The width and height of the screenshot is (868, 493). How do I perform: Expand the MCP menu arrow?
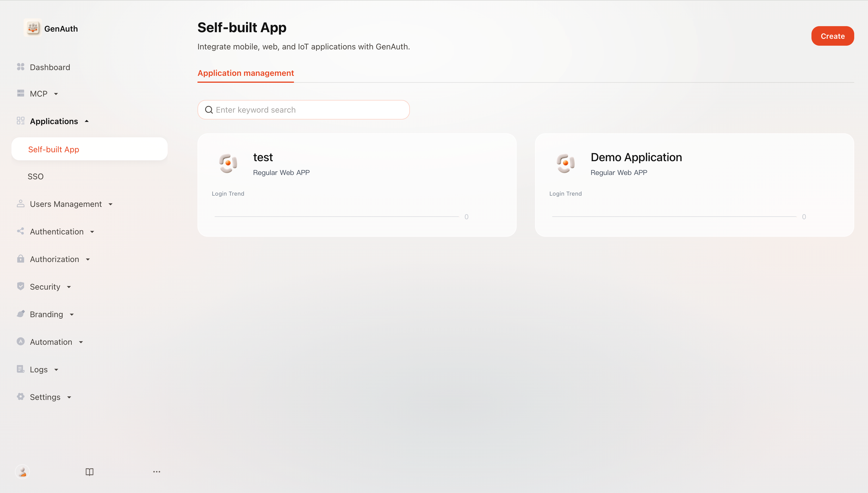56,94
